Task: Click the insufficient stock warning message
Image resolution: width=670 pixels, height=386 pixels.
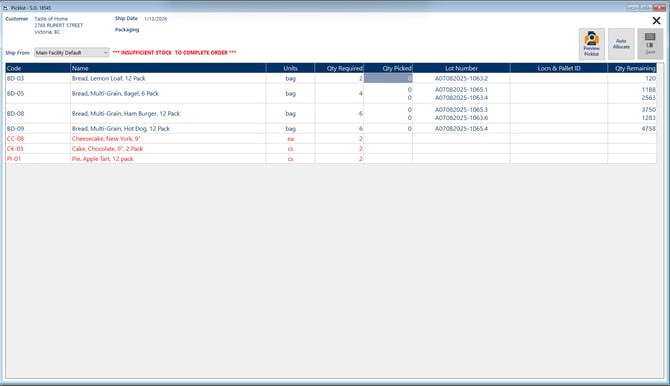Action: tap(174, 53)
